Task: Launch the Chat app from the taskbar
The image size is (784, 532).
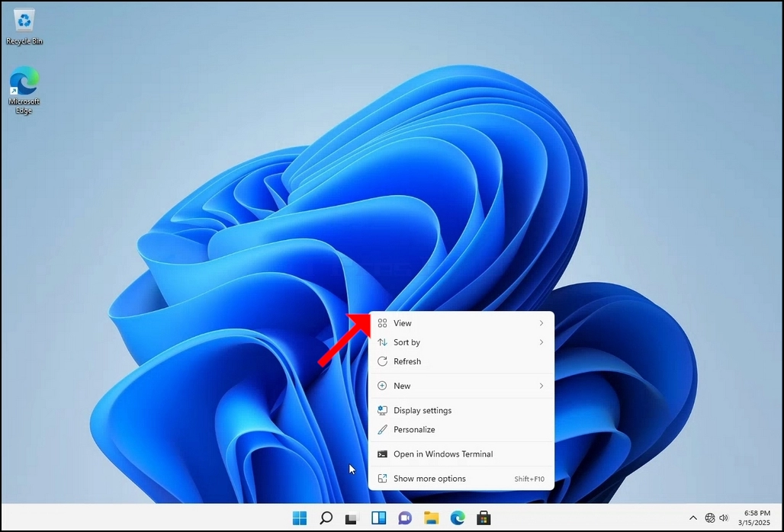Action: pos(405,518)
